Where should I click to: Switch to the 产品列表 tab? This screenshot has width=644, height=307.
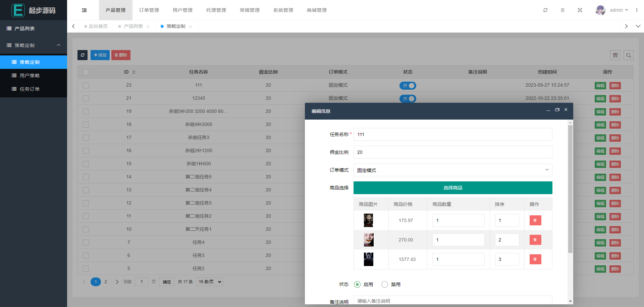[x=133, y=26]
